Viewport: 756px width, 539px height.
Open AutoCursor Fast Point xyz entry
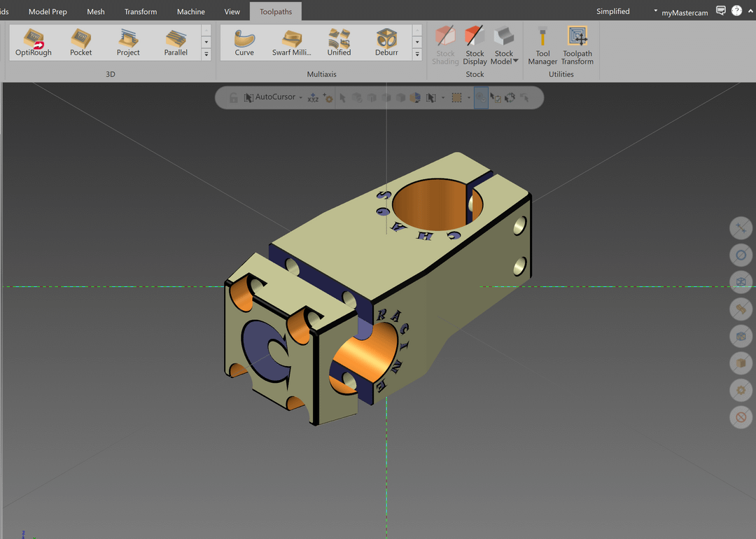313,98
